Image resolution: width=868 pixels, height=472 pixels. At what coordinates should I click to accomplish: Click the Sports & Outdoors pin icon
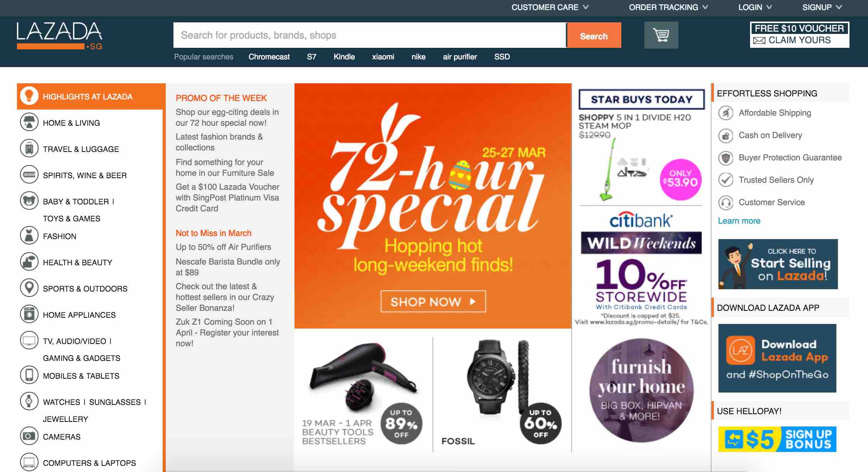coord(29,288)
